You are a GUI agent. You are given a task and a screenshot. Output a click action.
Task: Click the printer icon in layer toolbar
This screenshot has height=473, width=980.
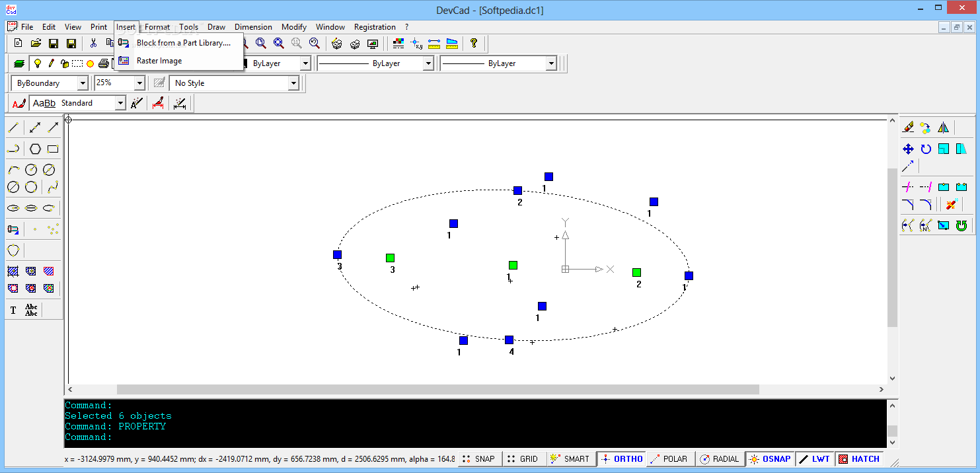tap(104, 63)
